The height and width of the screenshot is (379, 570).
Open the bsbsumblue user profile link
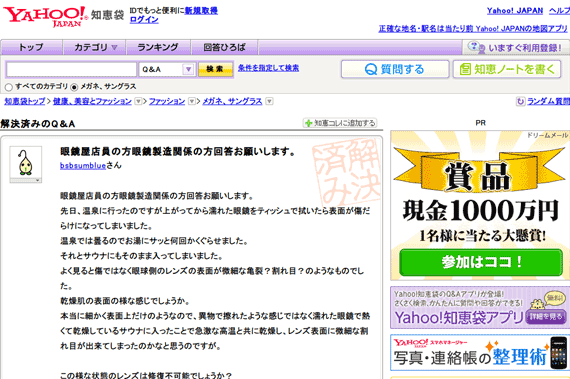(83, 166)
